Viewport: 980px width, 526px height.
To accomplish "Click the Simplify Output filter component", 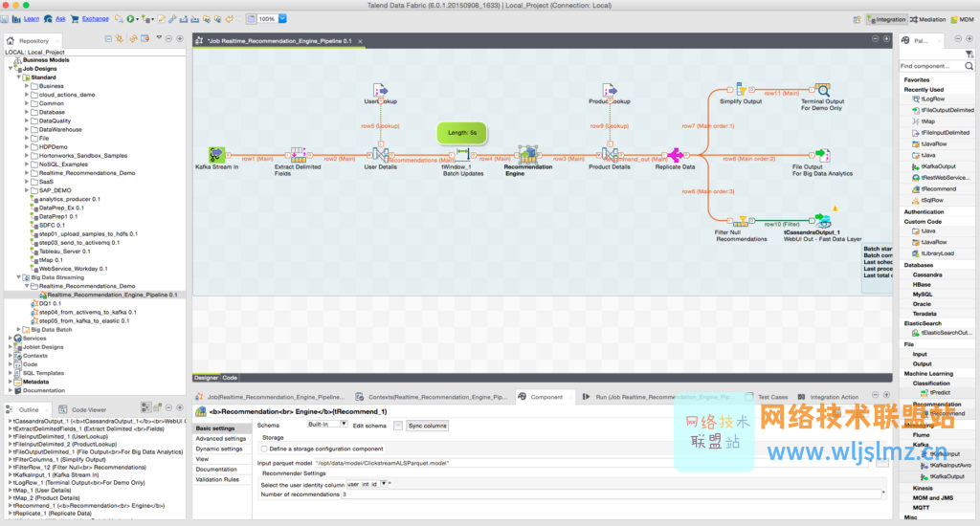I will (x=741, y=89).
